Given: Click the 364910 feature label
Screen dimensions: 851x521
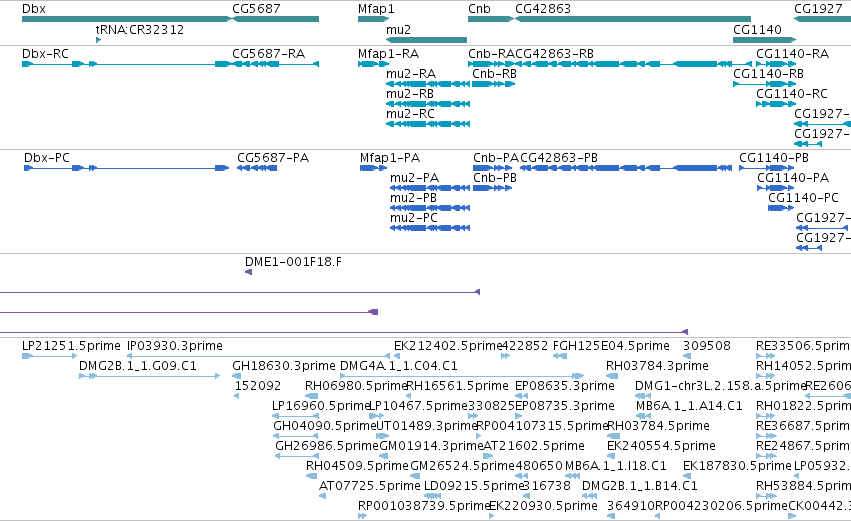Looking at the screenshot, I should coord(631,506).
